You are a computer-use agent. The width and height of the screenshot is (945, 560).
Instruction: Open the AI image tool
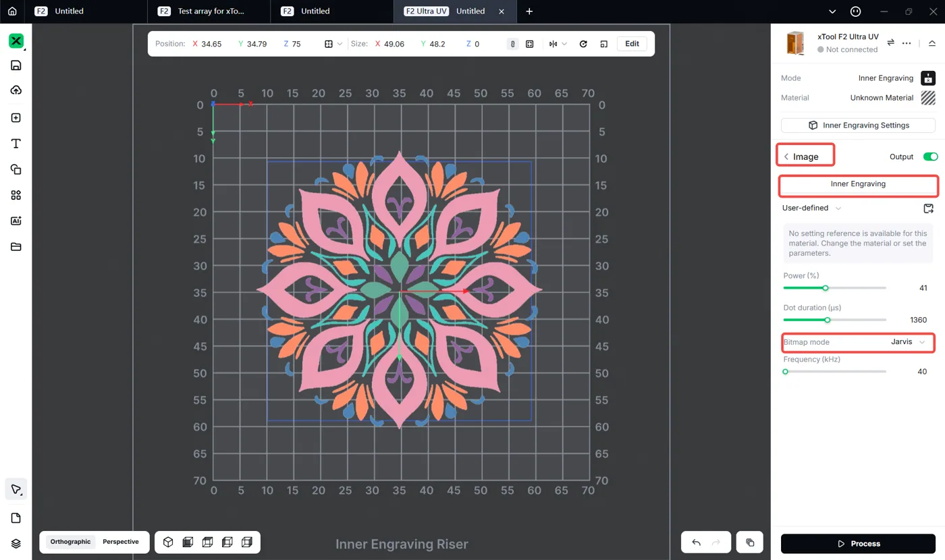click(16, 221)
